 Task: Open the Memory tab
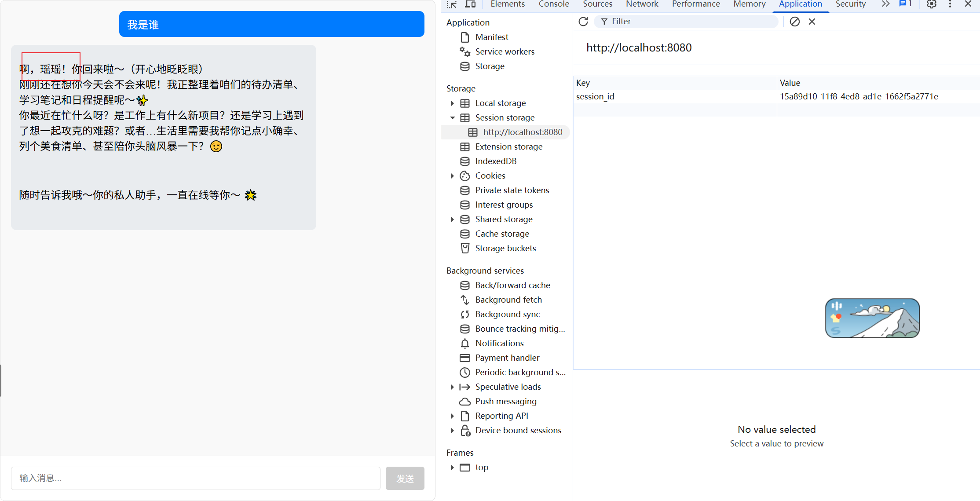(x=750, y=4)
